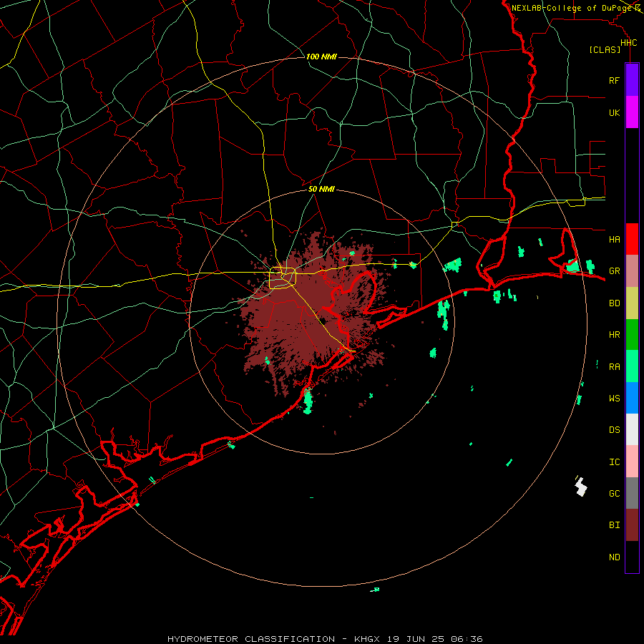Select the BD yellow legend block

pos(632,303)
